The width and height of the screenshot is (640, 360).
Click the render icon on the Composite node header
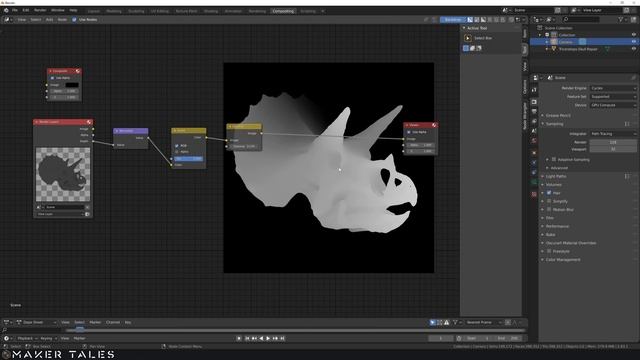78,71
